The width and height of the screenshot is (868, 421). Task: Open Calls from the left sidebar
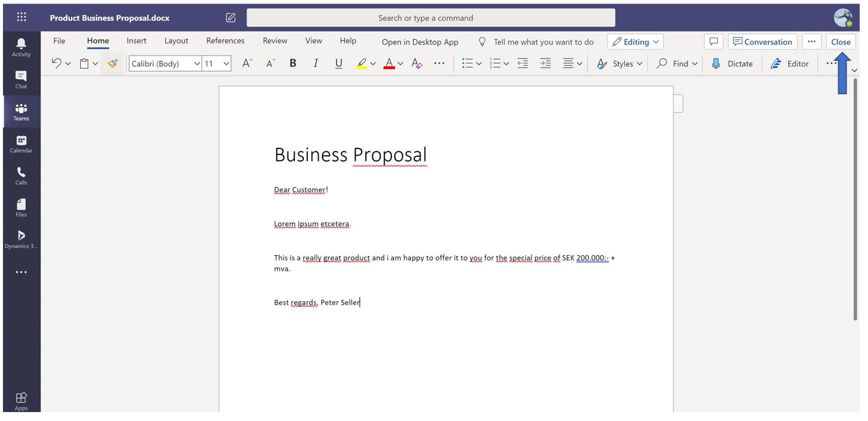click(21, 175)
